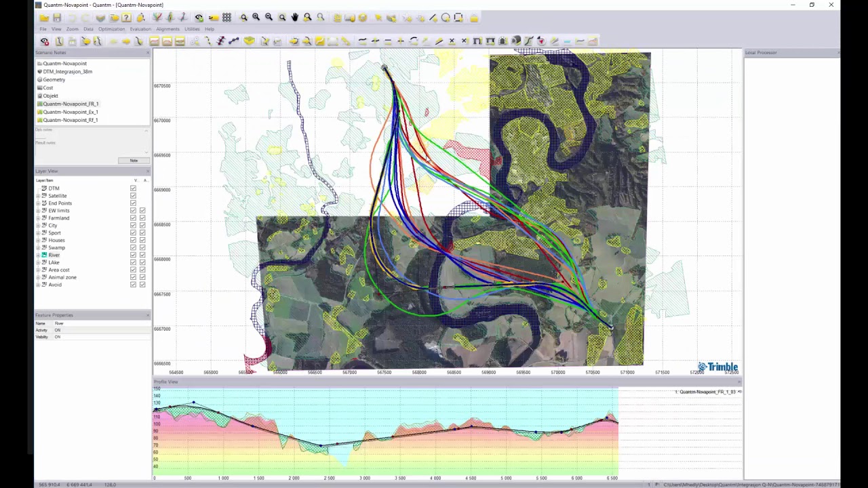Select the DTM_Integrasjon_38m item
The width and height of the screenshot is (868, 488).
[x=67, y=71]
